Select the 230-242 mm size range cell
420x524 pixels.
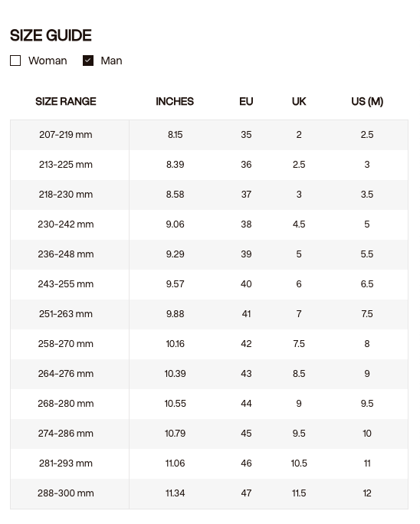click(x=66, y=224)
